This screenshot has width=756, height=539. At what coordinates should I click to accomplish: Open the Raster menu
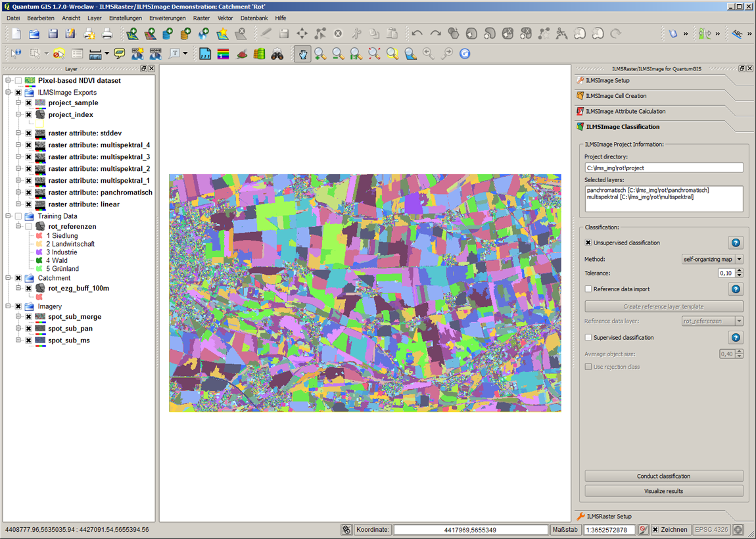(201, 18)
